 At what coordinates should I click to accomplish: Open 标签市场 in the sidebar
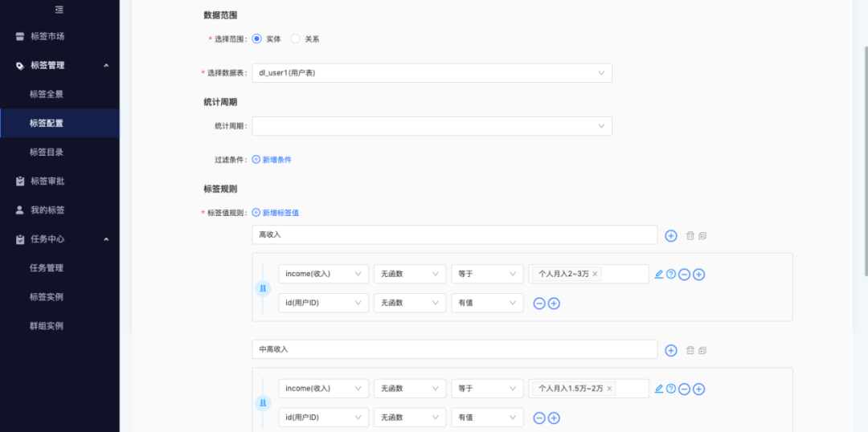coord(47,36)
